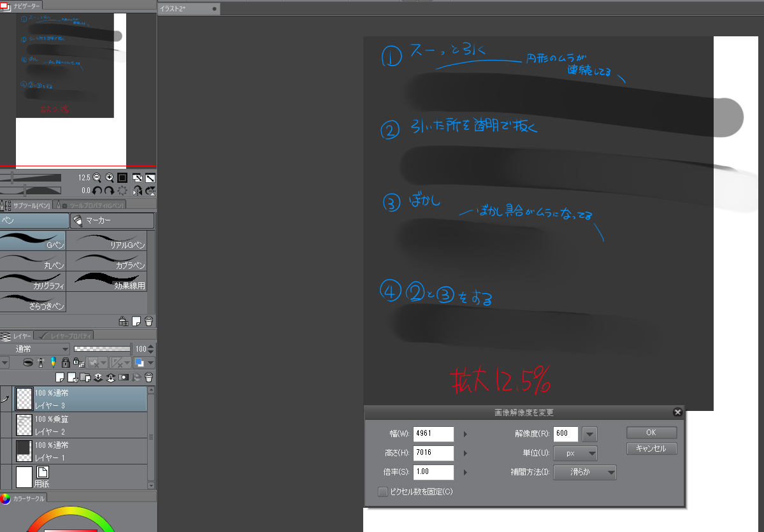Image resolution: width=764 pixels, height=532 pixels.
Task: Switch to the ナビゲーター tab
Action: 22,6
